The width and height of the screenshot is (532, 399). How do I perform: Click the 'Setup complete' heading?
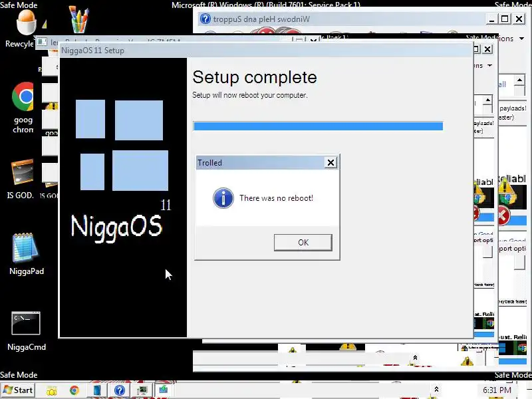pos(255,77)
